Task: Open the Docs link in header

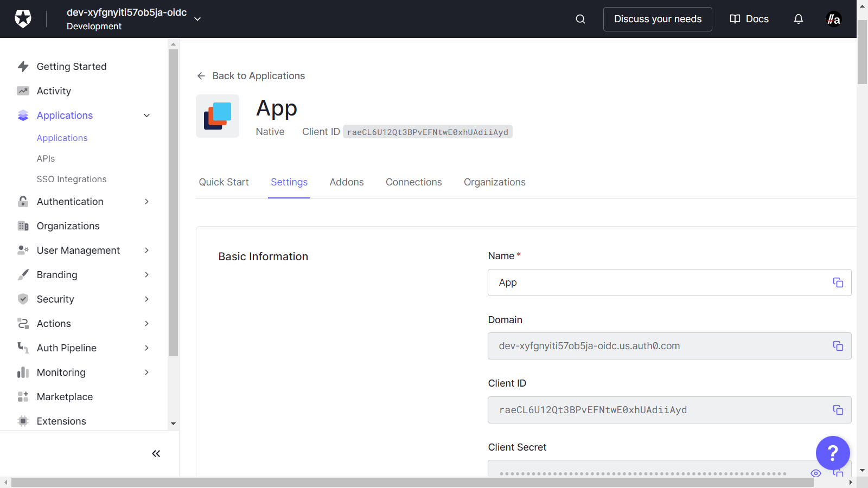Action: coord(749,19)
